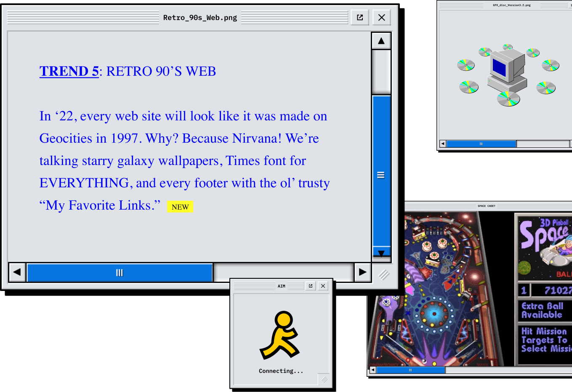
Task: Click the scroll left arrow in main window
Action: click(x=17, y=272)
